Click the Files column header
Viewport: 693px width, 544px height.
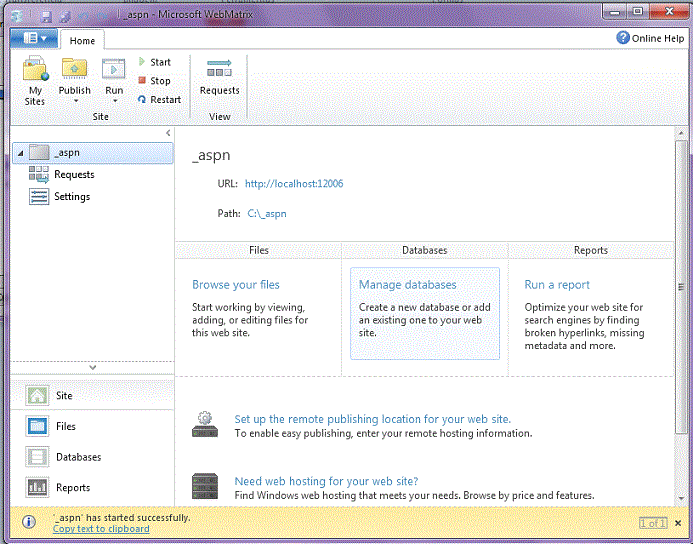259,250
